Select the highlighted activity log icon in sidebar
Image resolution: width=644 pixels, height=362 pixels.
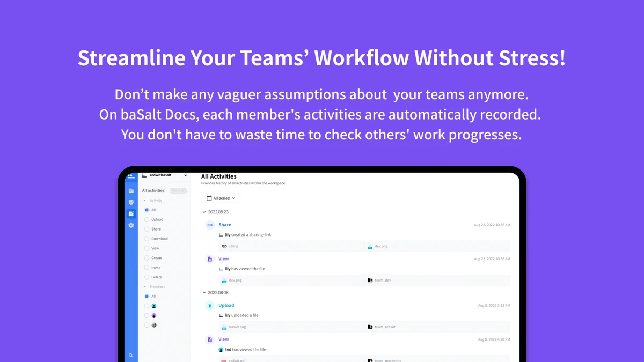(131, 213)
